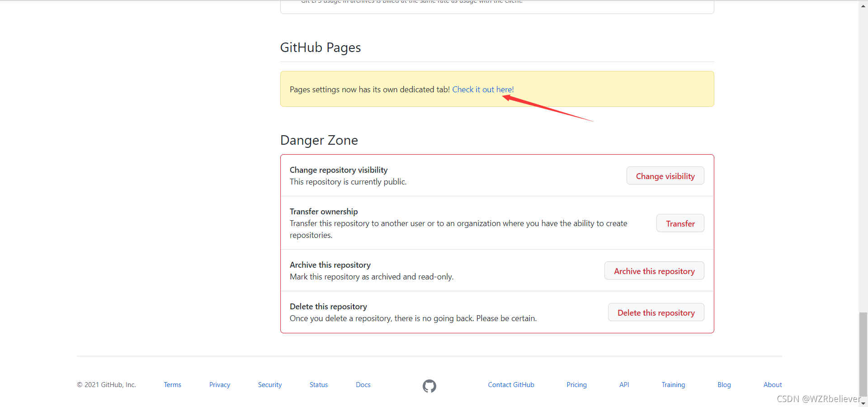Click the GitHub octocat logo in footer
Viewport: 868px width, 407px height.
click(429, 386)
